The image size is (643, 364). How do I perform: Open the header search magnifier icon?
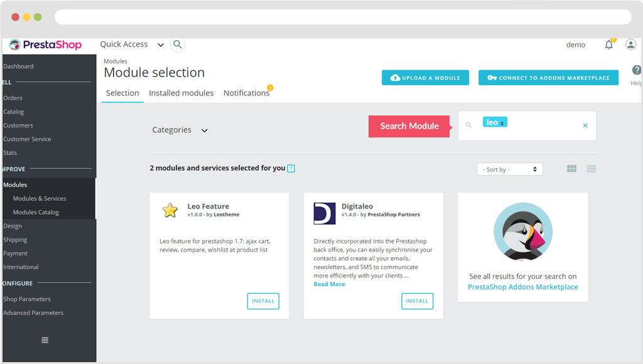point(178,45)
